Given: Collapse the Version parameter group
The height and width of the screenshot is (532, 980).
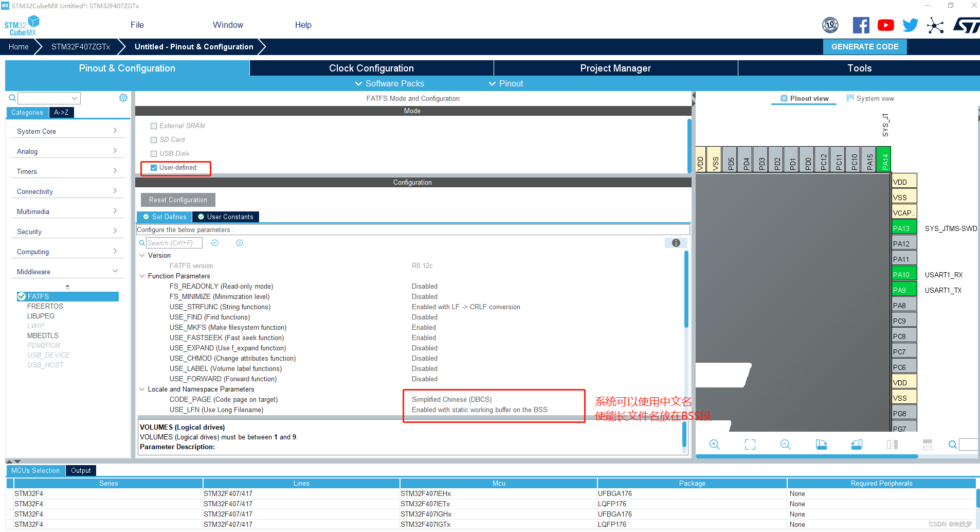Looking at the screenshot, I should click(x=142, y=255).
